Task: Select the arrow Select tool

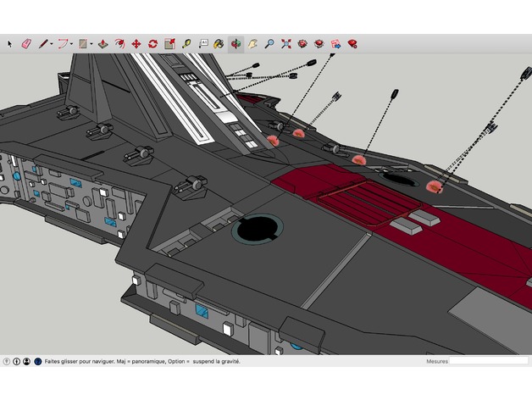Action: [10, 43]
